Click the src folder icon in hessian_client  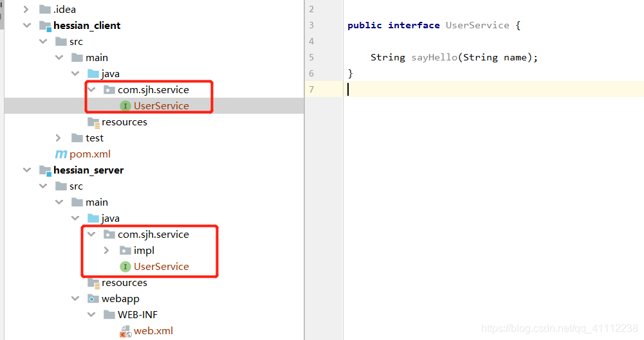point(61,41)
